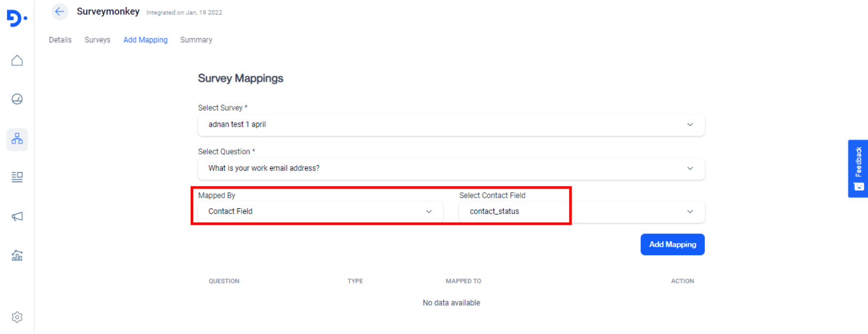The width and height of the screenshot is (868, 334).
Task: Open the Home icon in sidebar
Action: (17, 61)
